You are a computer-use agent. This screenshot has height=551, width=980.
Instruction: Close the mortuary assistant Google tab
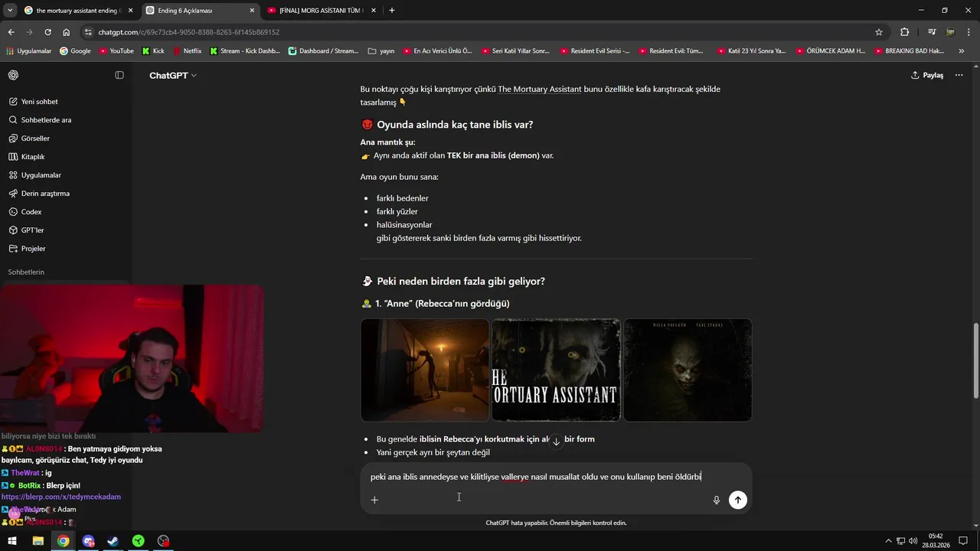pos(131,11)
